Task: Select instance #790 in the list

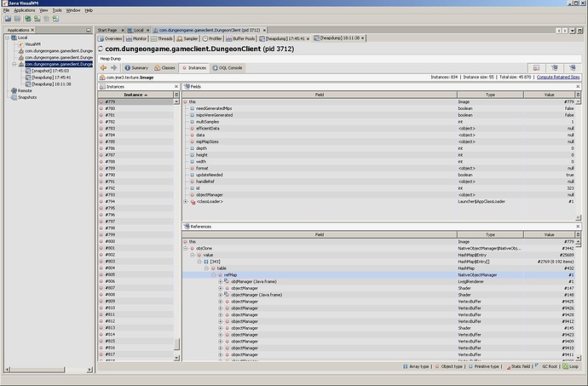Action: [135, 176]
